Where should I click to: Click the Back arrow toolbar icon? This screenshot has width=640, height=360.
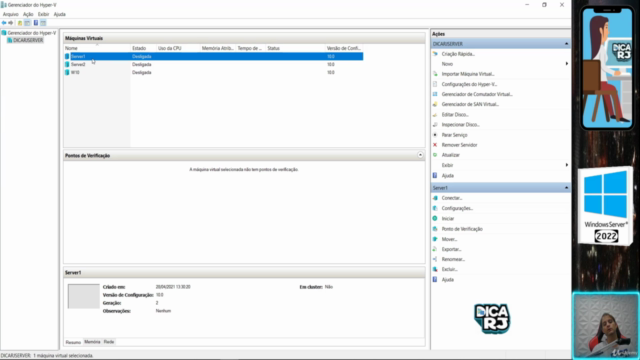[4, 23]
